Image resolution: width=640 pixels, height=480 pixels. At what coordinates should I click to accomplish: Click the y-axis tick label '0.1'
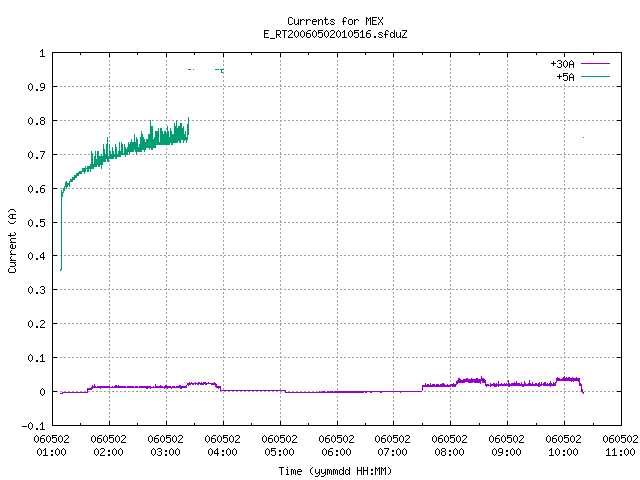click(x=36, y=358)
